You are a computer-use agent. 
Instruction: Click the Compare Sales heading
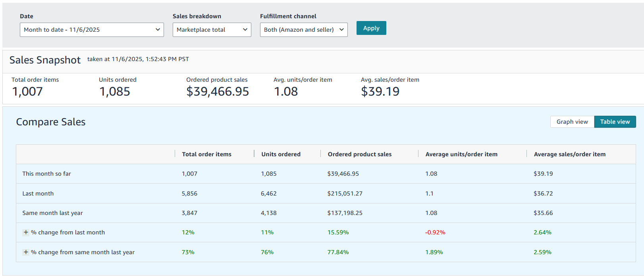tap(50, 122)
